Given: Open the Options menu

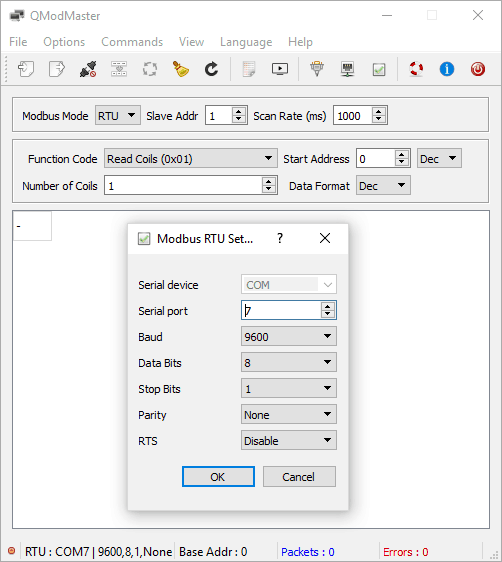Looking at the screenshot, I should [x=64, y=42].
